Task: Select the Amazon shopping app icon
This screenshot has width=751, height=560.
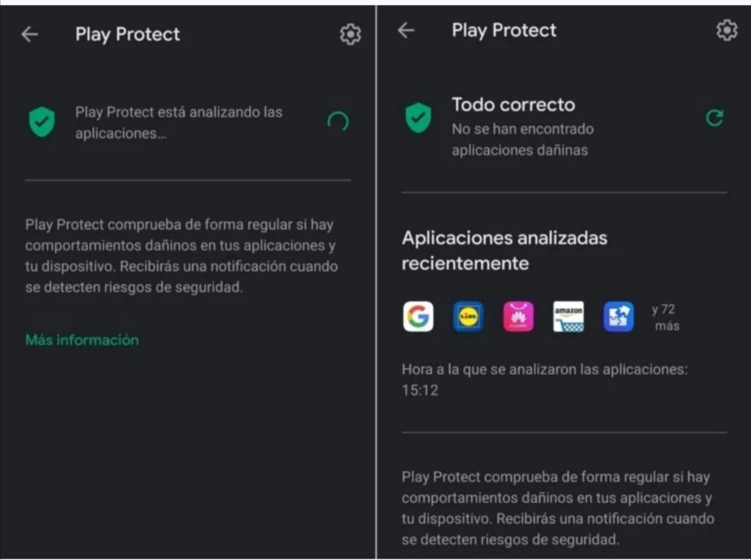Action: click(568, 316)
